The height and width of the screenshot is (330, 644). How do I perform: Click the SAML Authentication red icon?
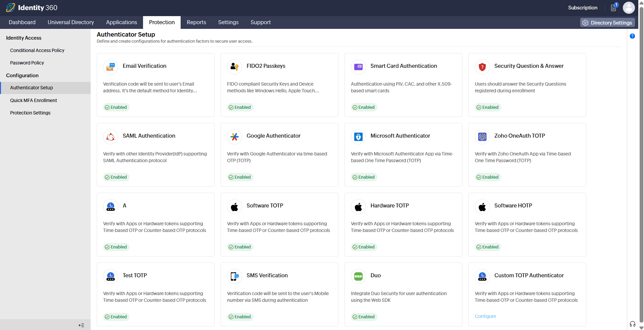pyautogui.click(x=110, y=137)
